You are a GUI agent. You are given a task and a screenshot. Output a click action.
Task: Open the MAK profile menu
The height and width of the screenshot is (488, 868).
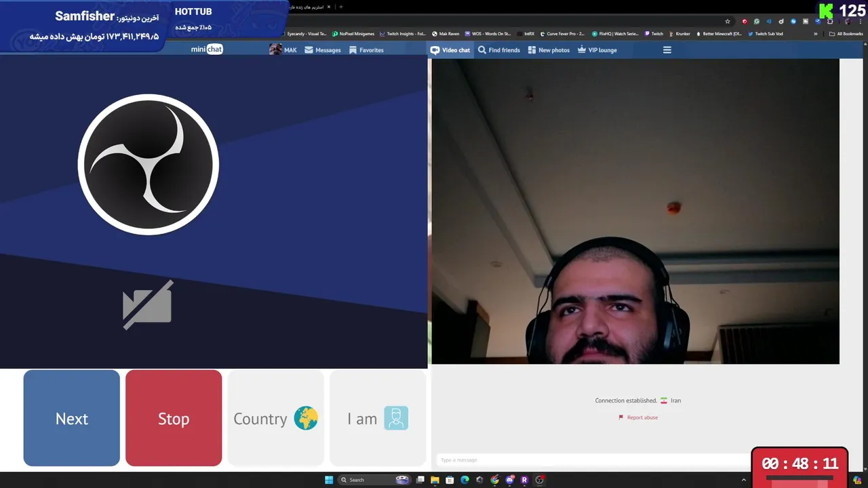coord(283,49)
